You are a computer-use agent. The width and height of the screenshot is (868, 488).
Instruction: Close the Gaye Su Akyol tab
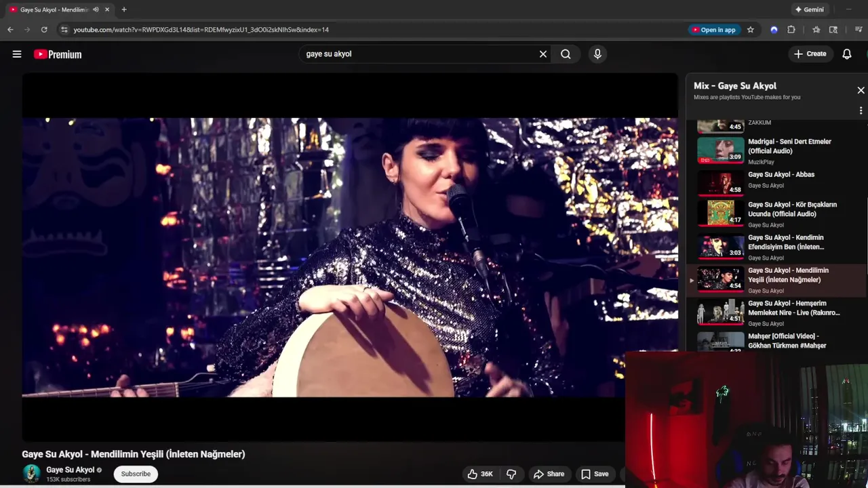tap(107, 9)
